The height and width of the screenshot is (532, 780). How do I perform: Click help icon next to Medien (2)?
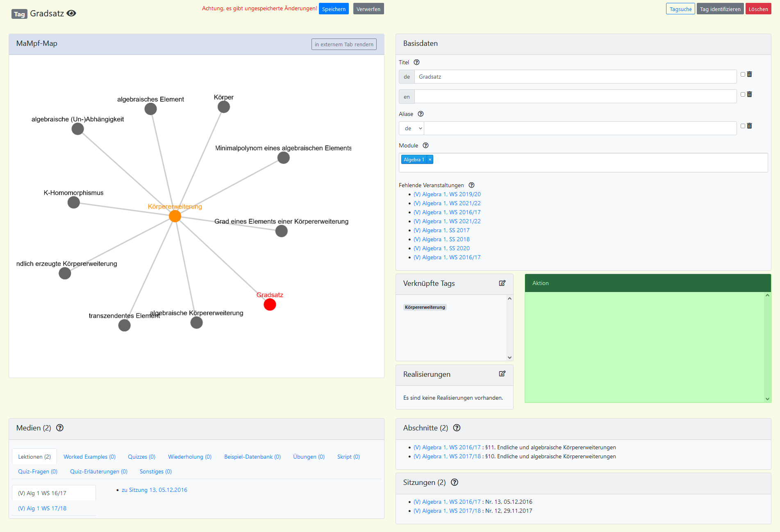pos(60,428)
